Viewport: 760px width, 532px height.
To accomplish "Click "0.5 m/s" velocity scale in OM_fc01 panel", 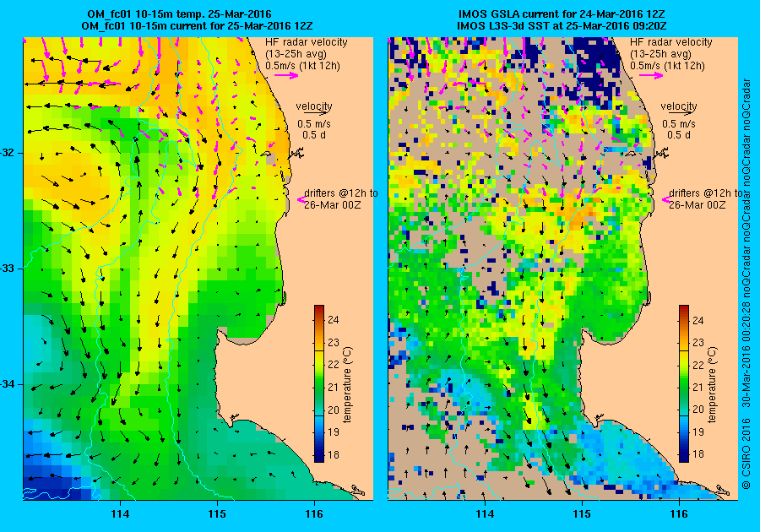I will 314,124.
